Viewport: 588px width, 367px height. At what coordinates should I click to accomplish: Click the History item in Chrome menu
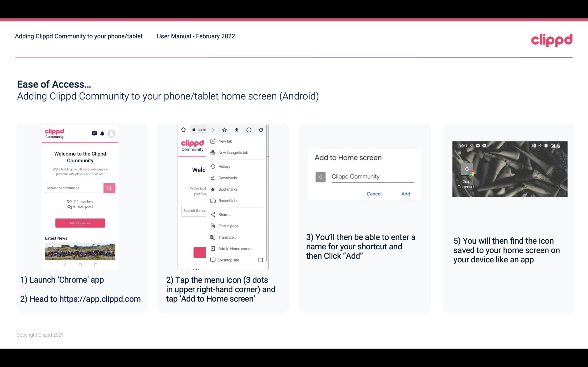tap(224, 166)
